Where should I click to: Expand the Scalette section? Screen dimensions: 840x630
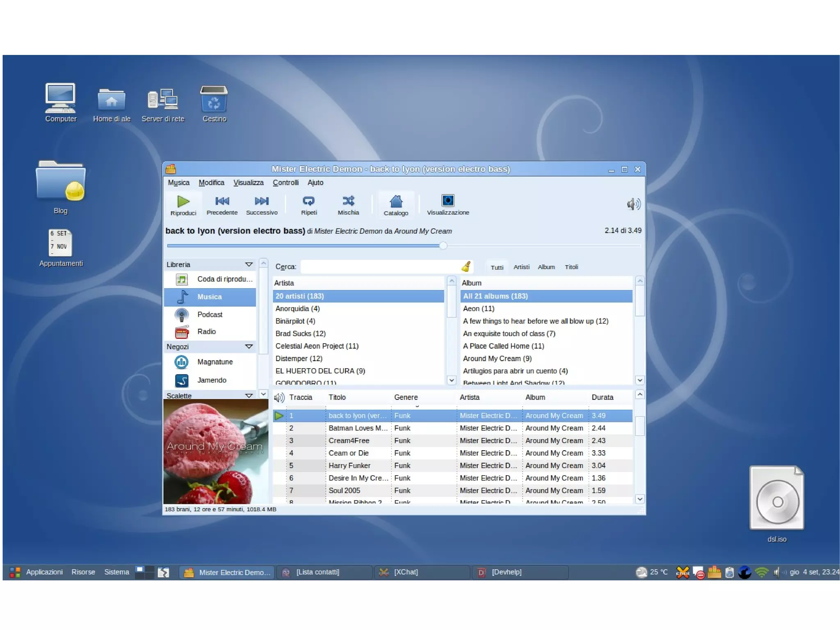click(x=249, y=396)
